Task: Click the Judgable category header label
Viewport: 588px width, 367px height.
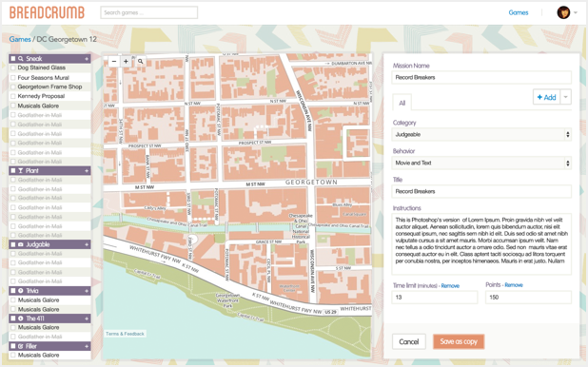Action: (x=37, y=244)
